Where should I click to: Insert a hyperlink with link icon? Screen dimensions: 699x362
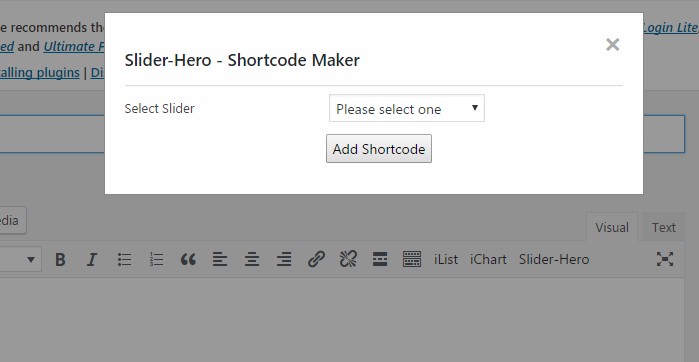pyautogui.click(x=316, y=259)
